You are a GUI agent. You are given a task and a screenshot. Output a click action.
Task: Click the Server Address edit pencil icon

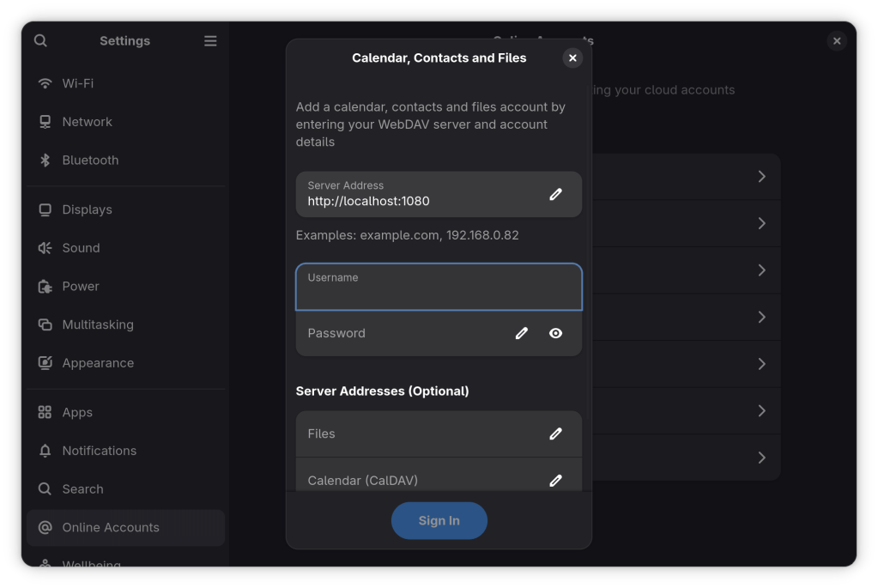[x=555, y=194]
